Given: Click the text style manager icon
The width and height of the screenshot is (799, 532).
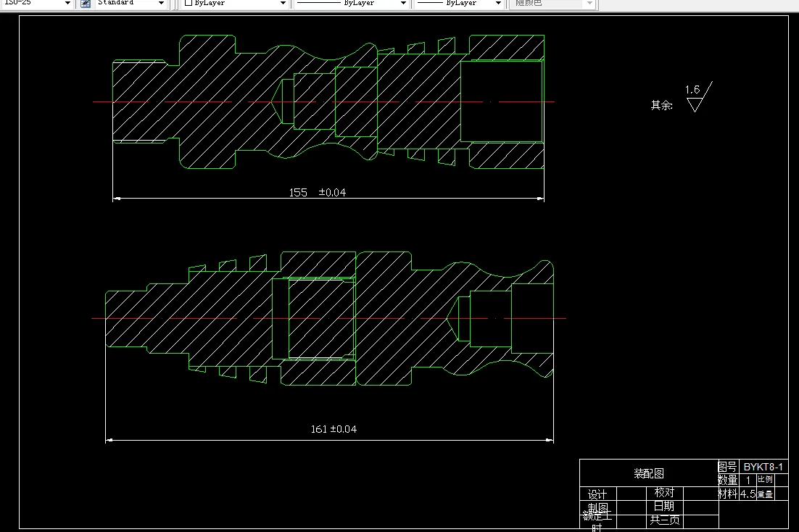Looking at the screenshot, I should 86,3.
